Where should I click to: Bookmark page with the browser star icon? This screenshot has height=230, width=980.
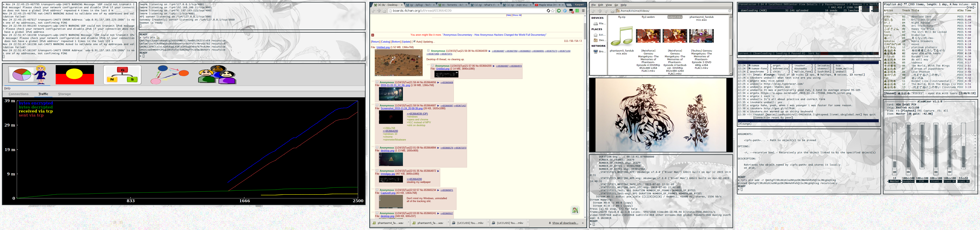[x=553, y=11]
